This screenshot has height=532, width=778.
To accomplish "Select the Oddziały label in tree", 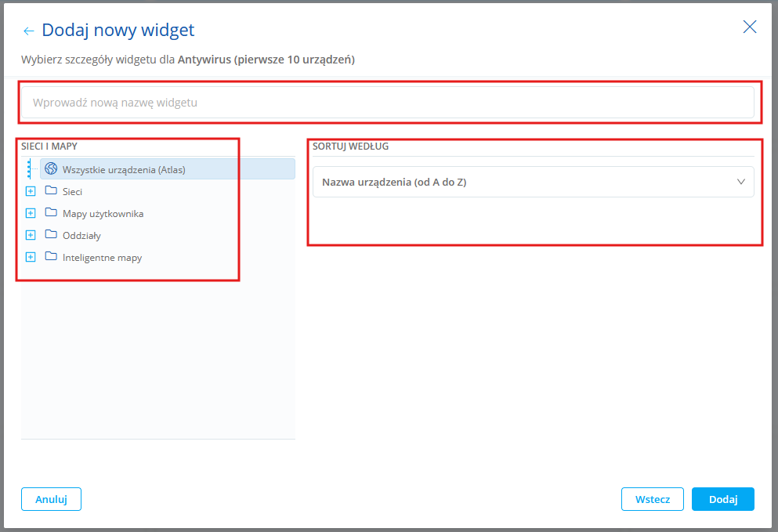I will [81, 235].
